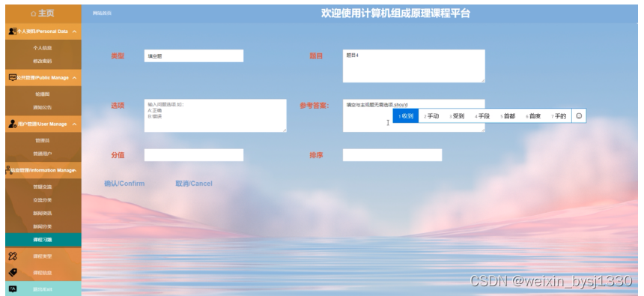The height and width of the screenshot is (296, 644).
Task: Open 通知公告 in the sidebar
Action: click(43, 107)
